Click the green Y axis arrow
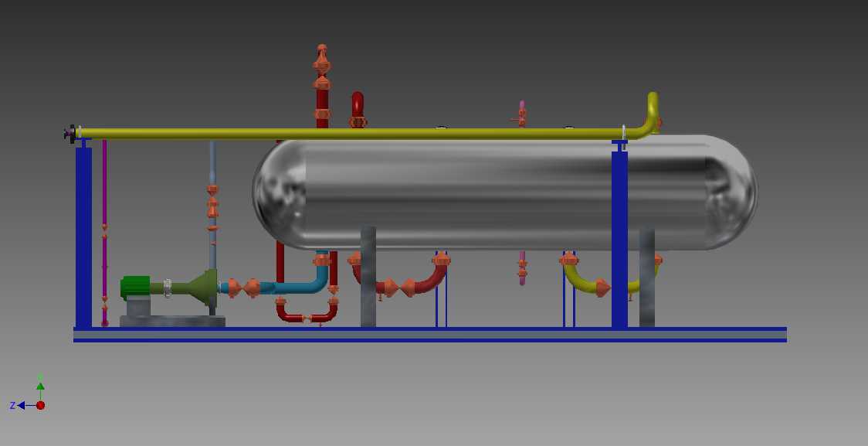Viewport: 868px width, 446px height. [40, 386]
